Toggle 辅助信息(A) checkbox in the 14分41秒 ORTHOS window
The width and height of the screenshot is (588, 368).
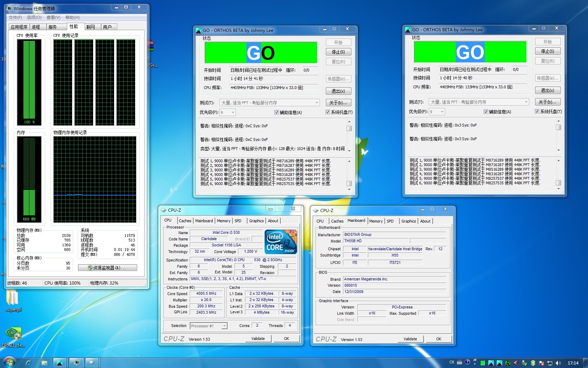pos(276,113)
